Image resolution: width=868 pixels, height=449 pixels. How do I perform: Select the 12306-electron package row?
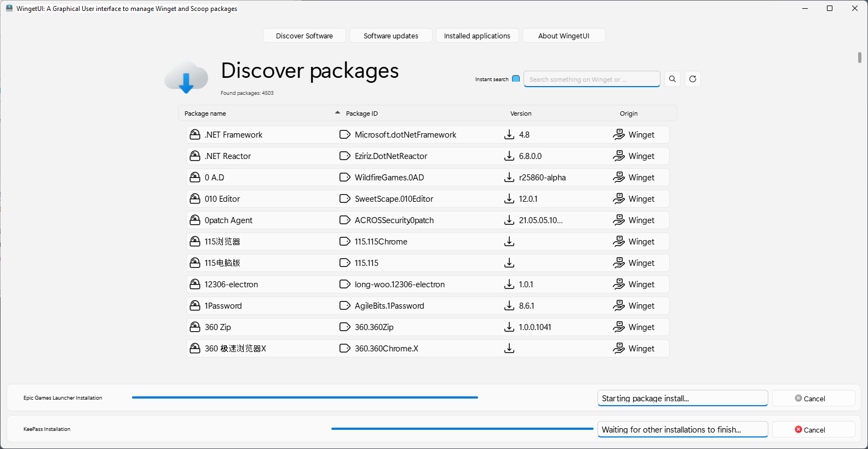tap(428, 284)
